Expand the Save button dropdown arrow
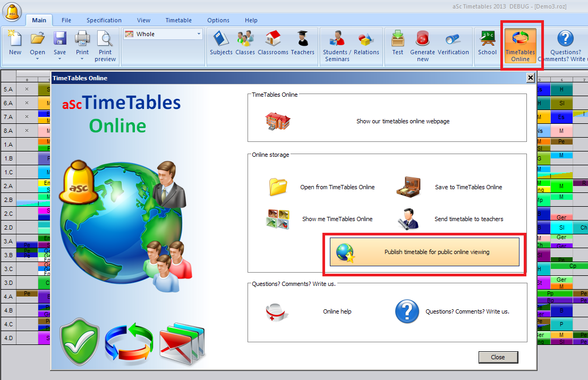This screenshot has width=588, height=380. [x=59, y=59]
